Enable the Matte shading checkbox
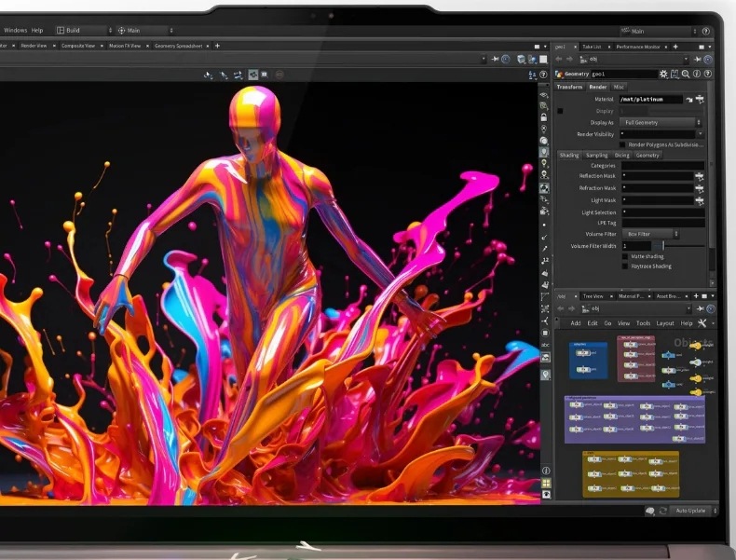Viewport: 736px width, 560px height. pos(624,255)
